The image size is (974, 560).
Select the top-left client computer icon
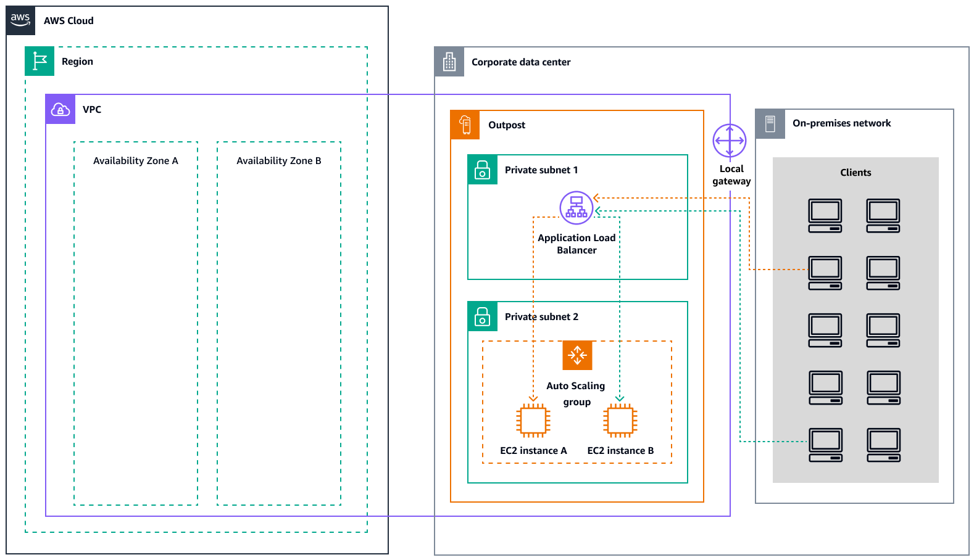coord(825,215)
